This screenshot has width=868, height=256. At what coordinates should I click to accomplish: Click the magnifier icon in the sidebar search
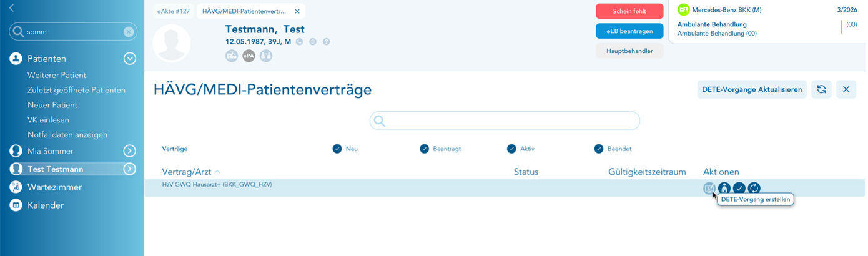pos(18,32)
